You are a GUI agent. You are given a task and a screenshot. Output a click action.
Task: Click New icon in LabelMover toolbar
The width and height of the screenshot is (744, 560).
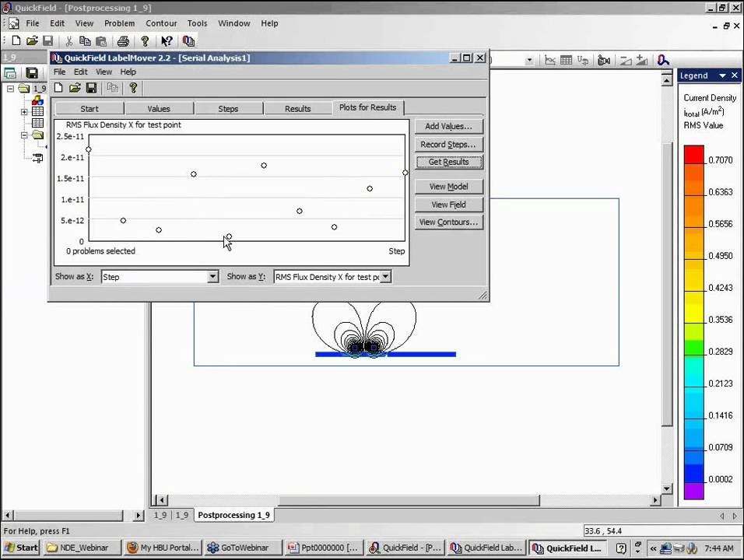(x=58, y=88)
